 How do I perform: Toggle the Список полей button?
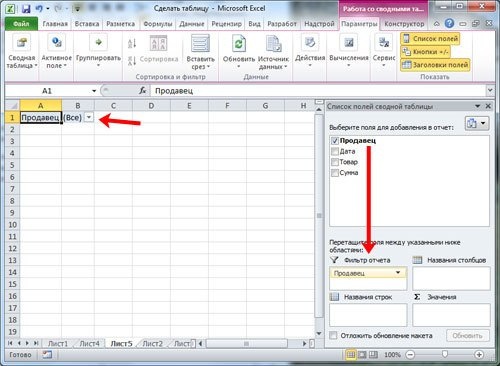tap(430, 39)
